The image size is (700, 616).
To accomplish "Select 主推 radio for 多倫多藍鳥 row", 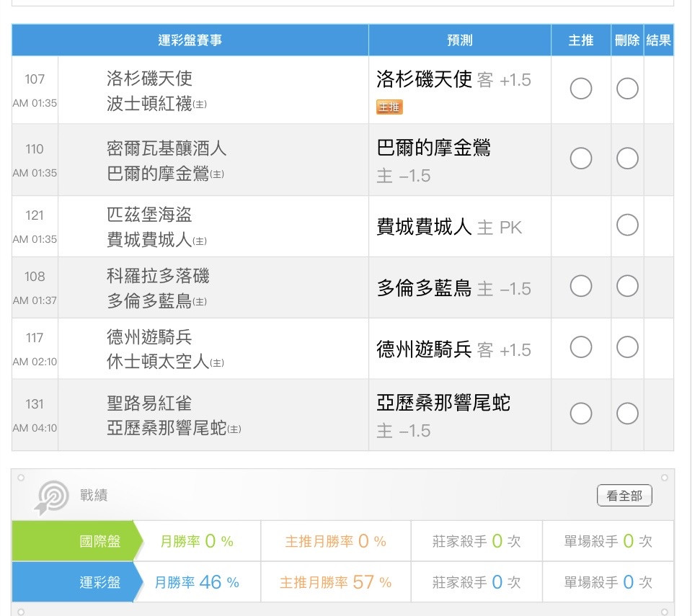I will [581, 287].
